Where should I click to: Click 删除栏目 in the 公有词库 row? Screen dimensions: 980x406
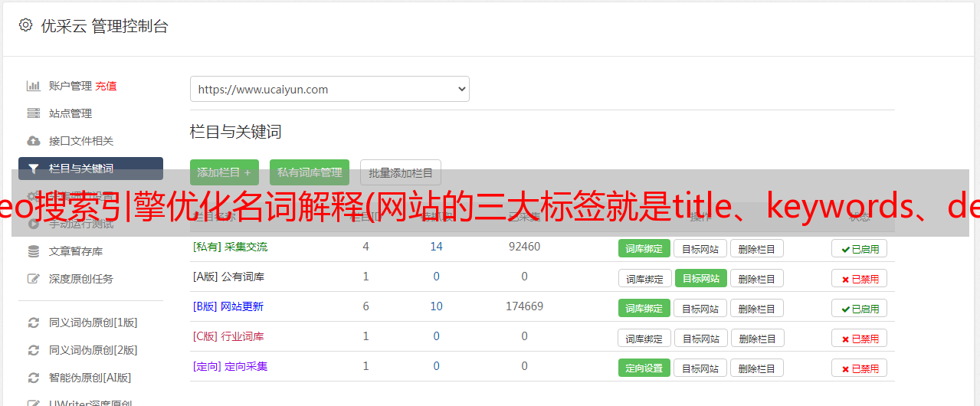click(x=757, y=278)
